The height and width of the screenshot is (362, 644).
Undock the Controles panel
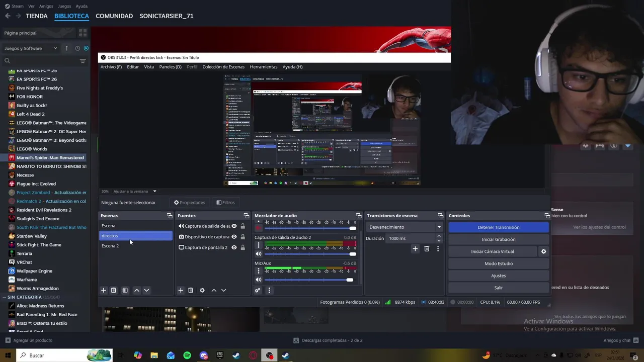tap(547, 215)
